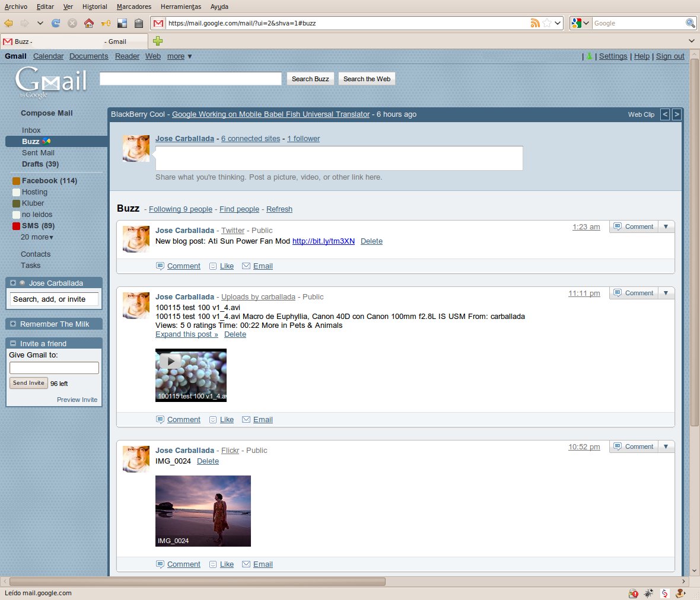Open Compose Mail

(x=46, y=113)
